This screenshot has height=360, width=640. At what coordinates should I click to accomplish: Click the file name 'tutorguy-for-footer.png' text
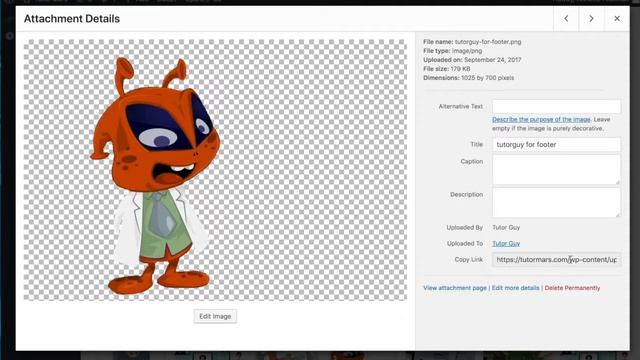[488, 42]
